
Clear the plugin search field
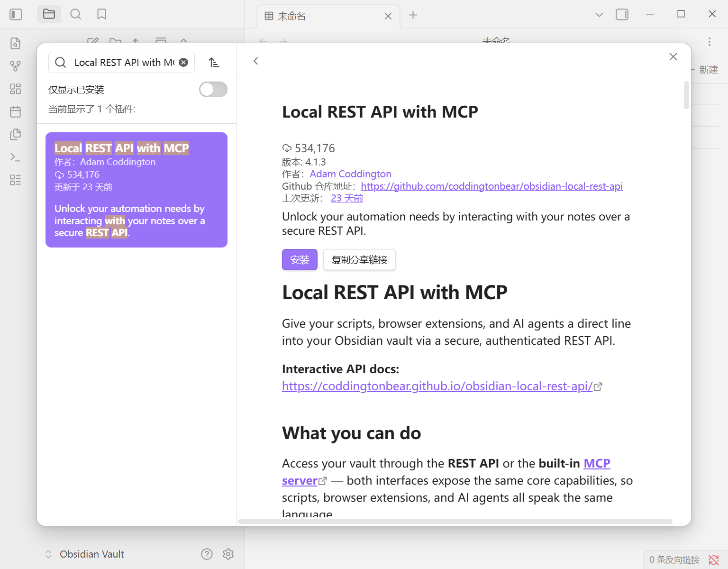pos(183,62)
